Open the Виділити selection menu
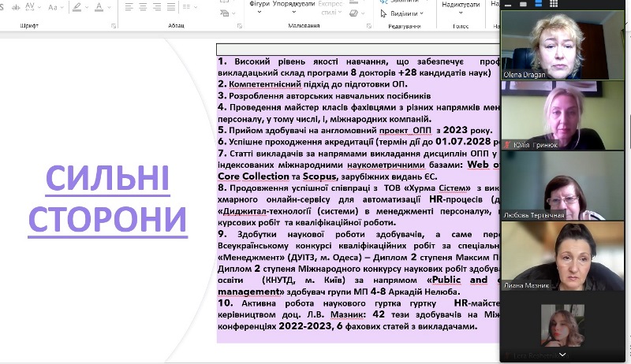Screen dimensions: 631x364 tap(407, 13)
